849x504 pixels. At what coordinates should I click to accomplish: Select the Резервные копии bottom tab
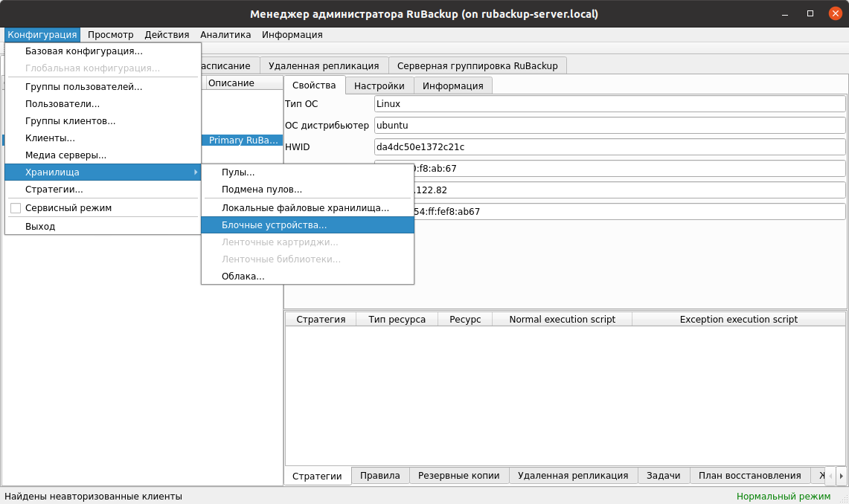click(x=458, y=476)
